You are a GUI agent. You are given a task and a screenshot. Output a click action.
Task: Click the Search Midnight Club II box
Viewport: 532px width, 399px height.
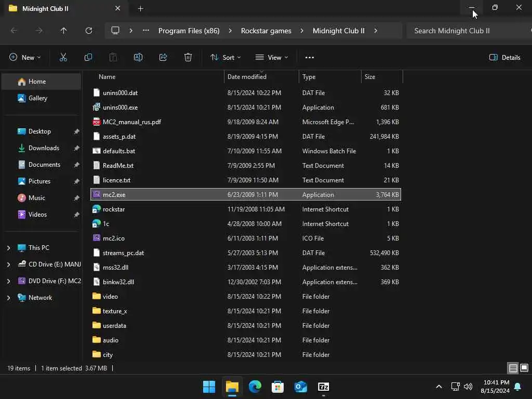(468, 31)
